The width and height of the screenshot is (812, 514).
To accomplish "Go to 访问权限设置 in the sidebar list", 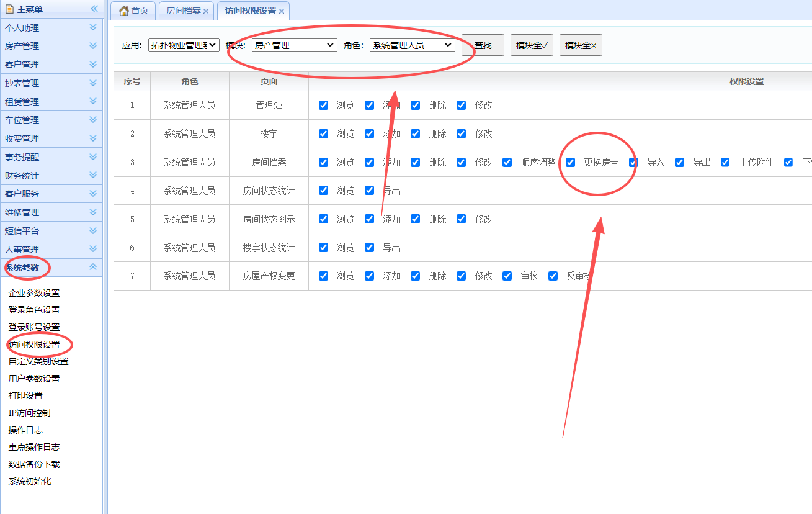I will click(34, 345).
